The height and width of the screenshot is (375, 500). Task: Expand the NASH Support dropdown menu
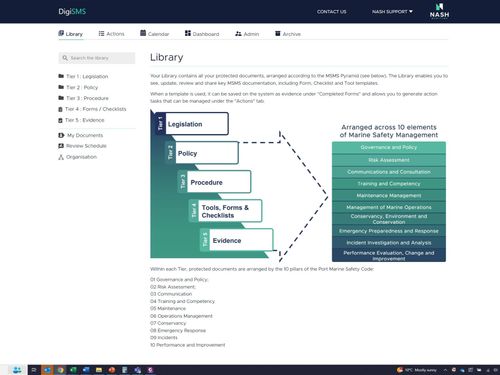[392, 12]
